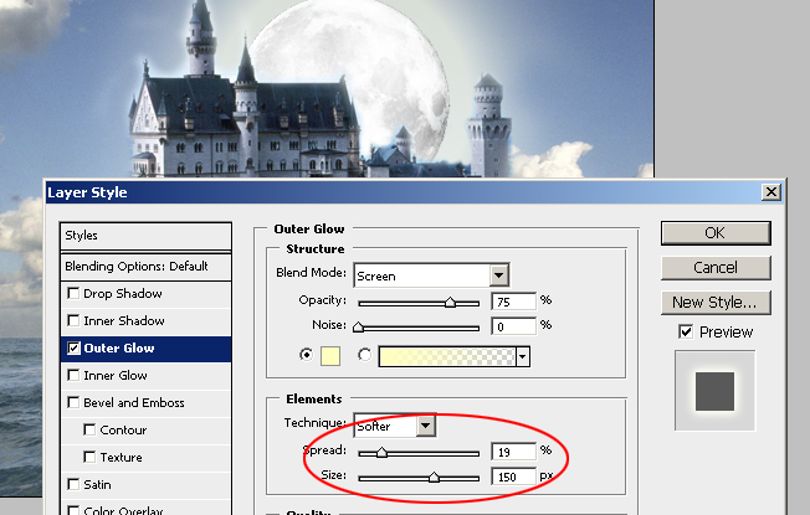Enable the Contour checkbox
Image resolution: width=810 pixels, height=515 pixels.
tap(89, 430)
